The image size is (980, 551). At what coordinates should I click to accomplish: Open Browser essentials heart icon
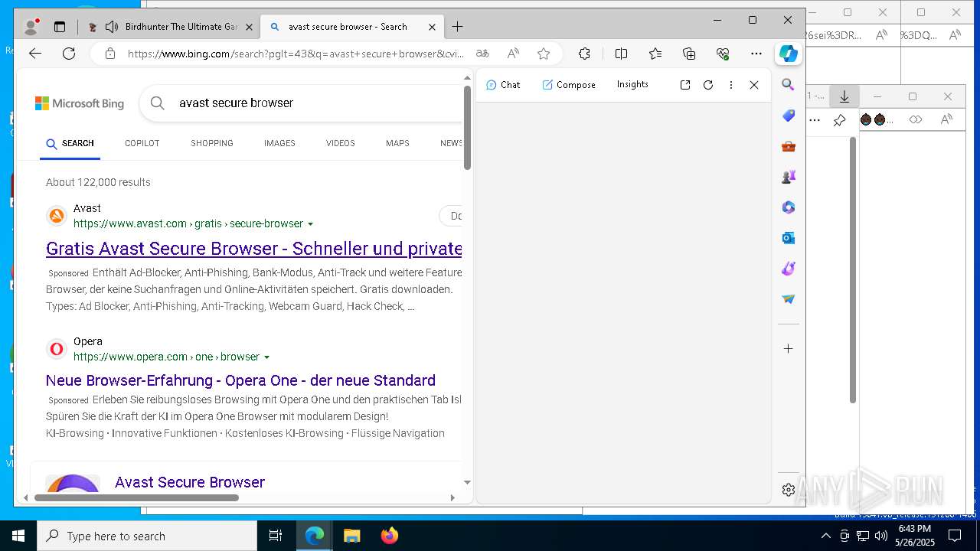[723, 54]
